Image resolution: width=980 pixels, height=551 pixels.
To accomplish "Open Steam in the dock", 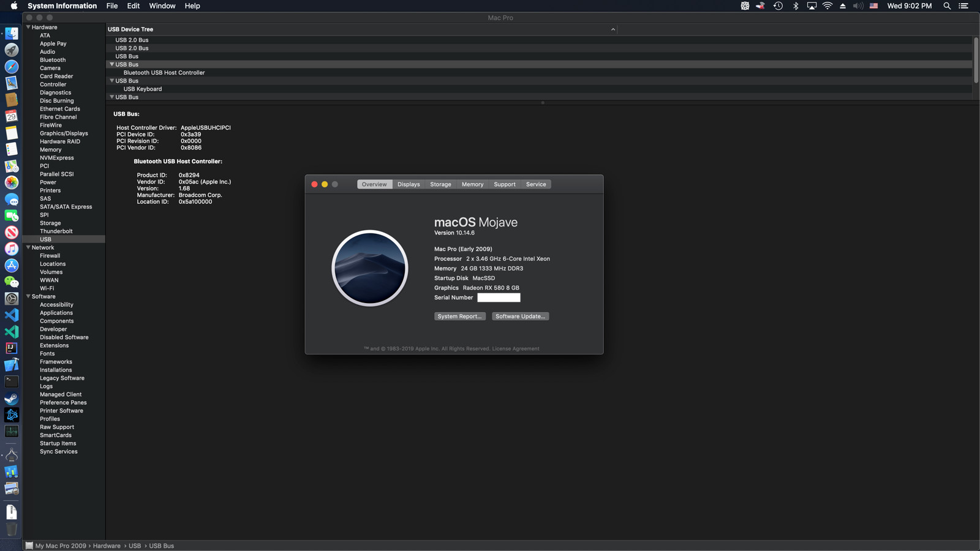I will [x=12, y=399].
